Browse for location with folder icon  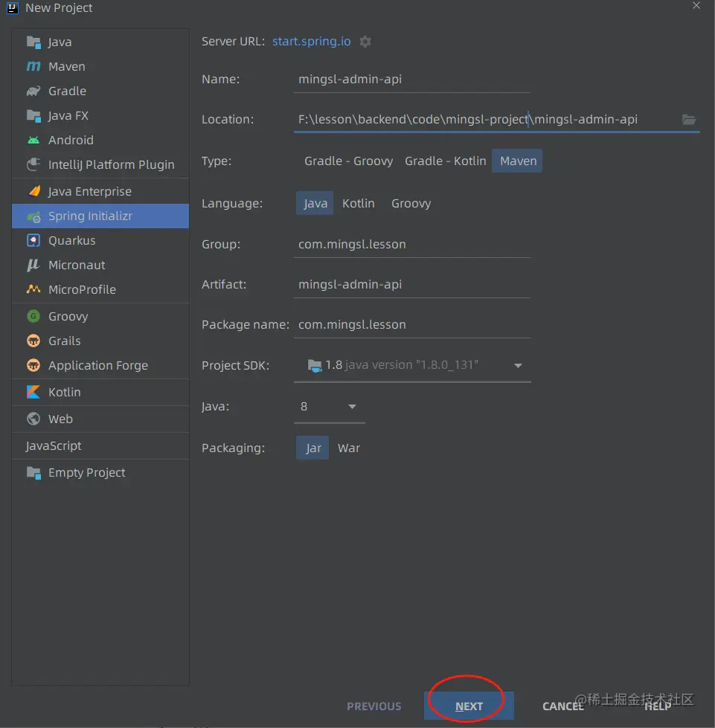click(x=689, y=120)
